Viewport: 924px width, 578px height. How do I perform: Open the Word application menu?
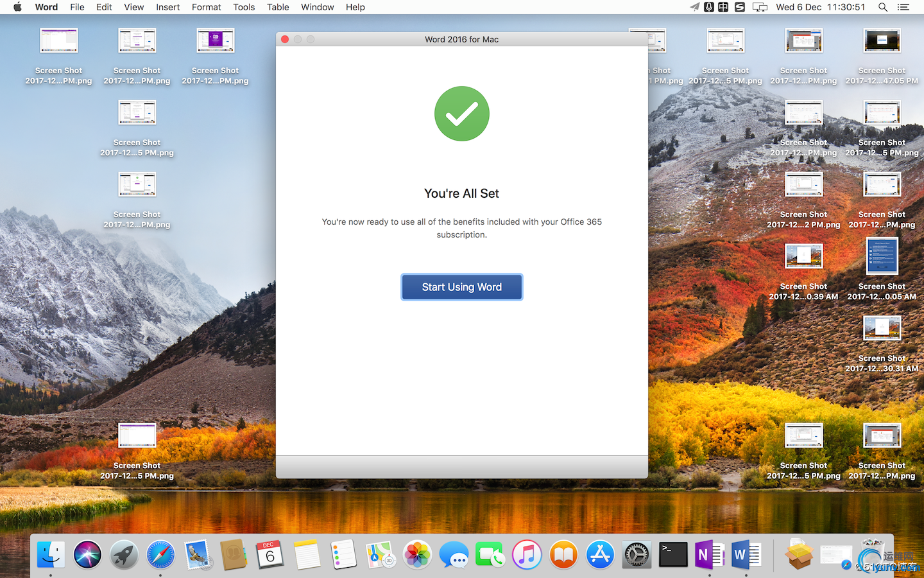(46, 7)
